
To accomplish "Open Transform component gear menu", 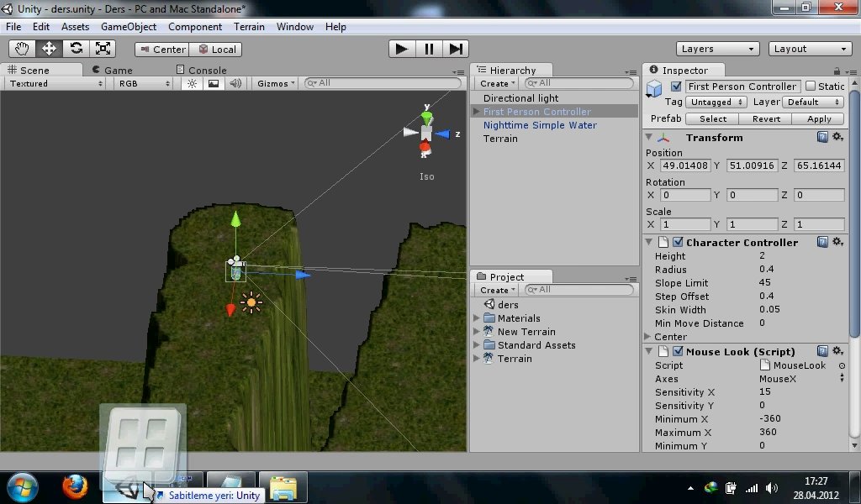I will 837,137.
